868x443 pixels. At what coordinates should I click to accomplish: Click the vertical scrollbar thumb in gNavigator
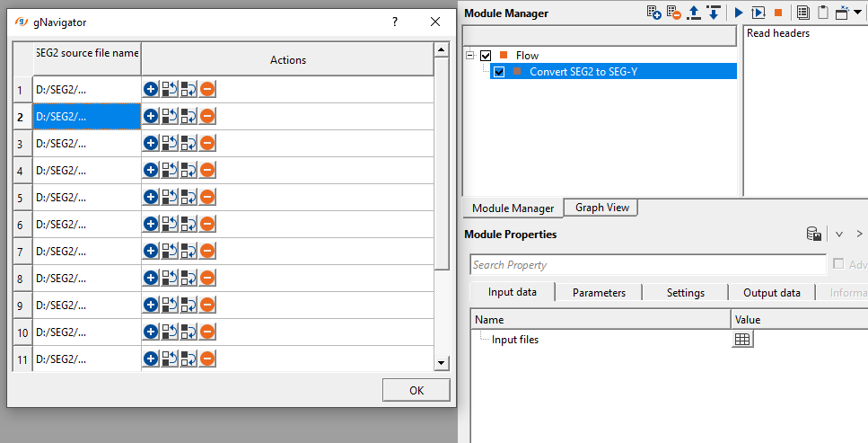(442, 164)
